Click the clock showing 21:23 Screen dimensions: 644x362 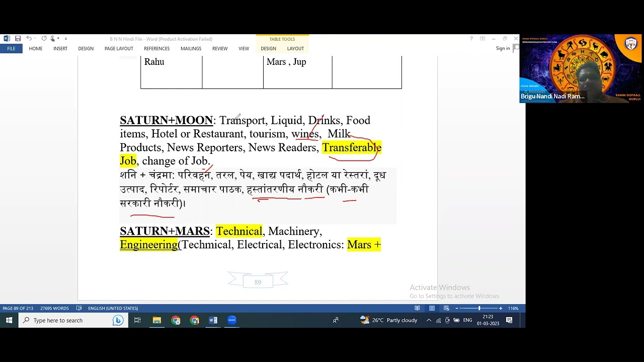(x=488, y=320)
